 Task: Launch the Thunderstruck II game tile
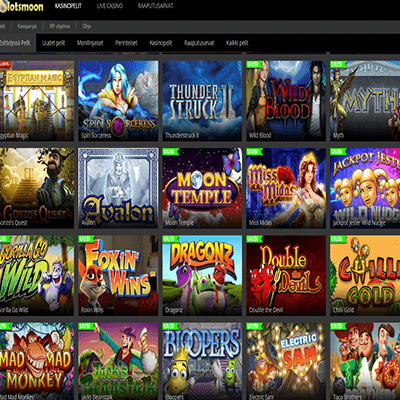pyautogui.click(x=202, y=101)
